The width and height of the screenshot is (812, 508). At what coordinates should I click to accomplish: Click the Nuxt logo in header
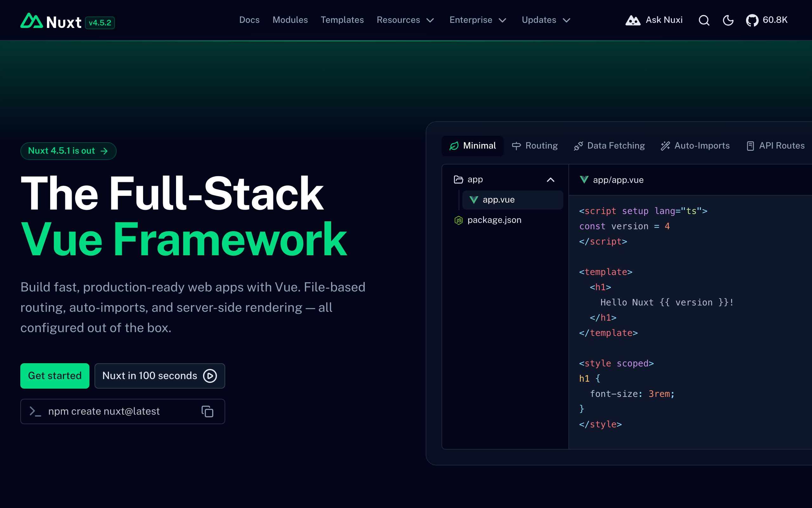click(51, 21)
